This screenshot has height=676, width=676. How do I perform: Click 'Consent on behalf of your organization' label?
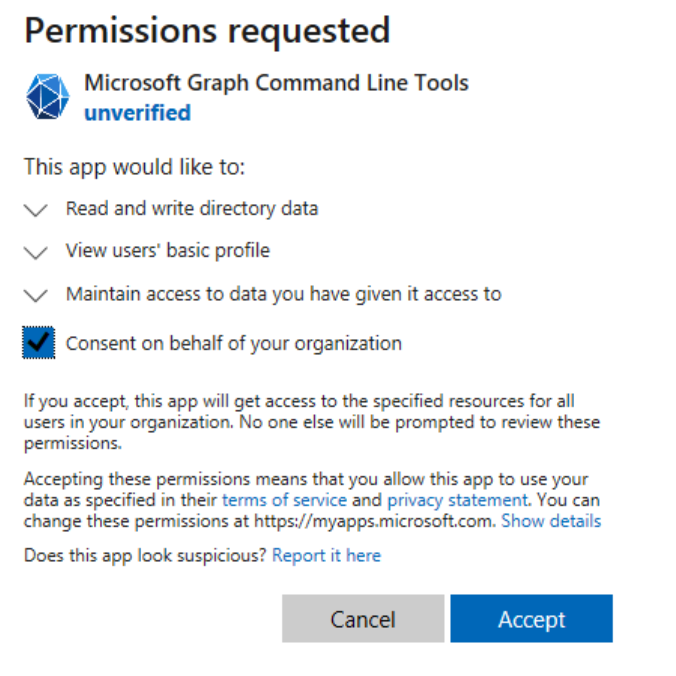234,344
